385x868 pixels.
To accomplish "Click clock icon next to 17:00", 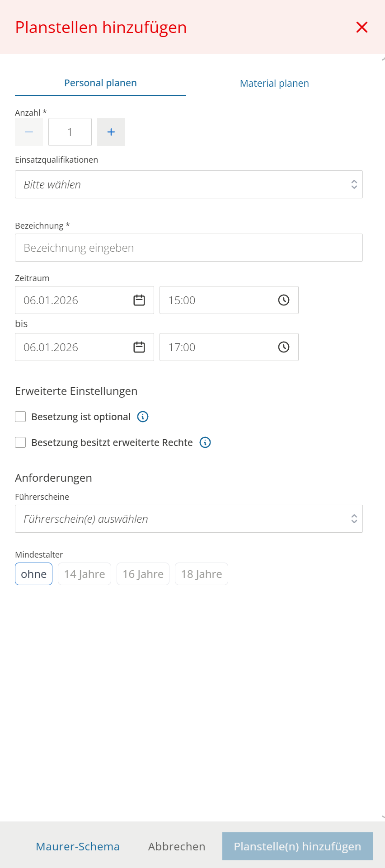I will click(x=283, y=347).
